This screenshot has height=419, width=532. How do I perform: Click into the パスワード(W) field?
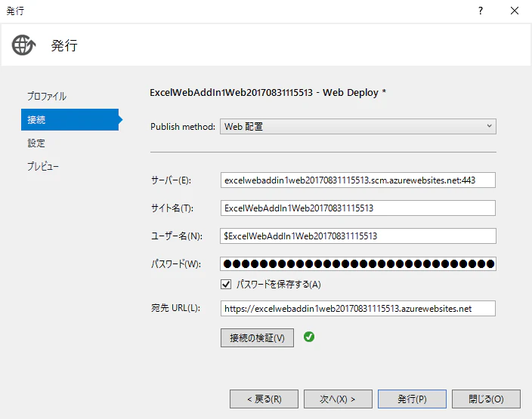pyautogui.click(x=358, y=263)
